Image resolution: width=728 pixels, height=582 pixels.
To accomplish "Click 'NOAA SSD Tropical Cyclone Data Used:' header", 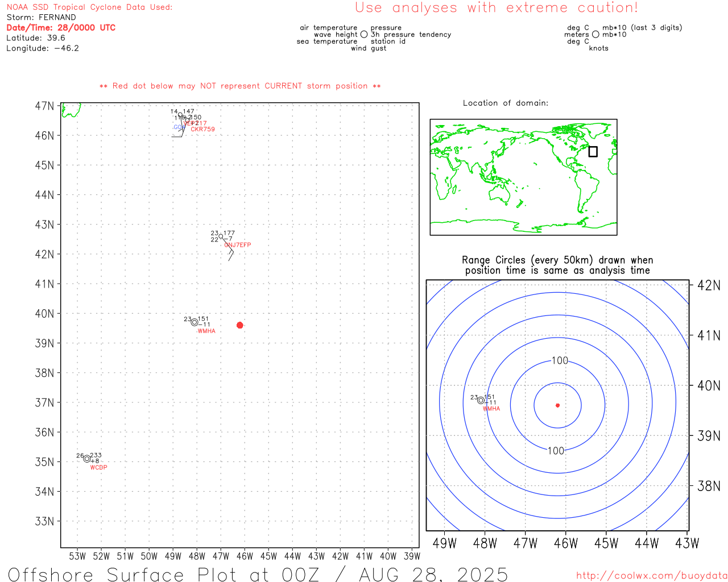I will click(x=89, y=7).
